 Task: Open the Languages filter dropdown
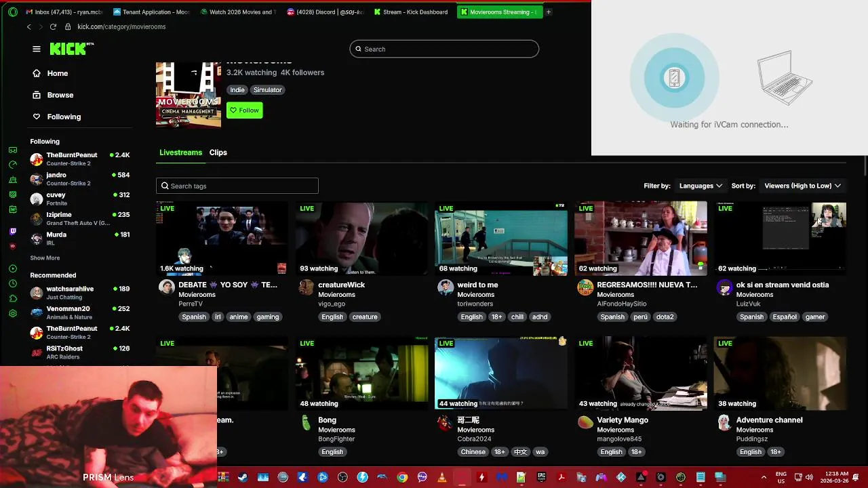pos(701,186)
